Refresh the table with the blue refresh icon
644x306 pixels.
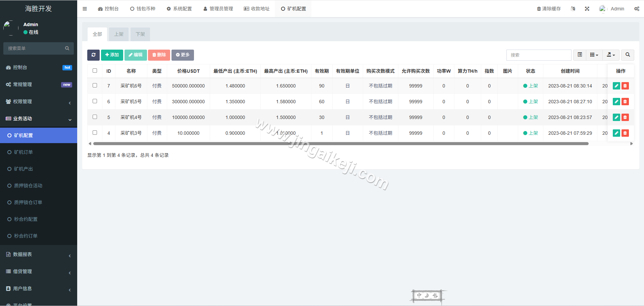(93, 55)
